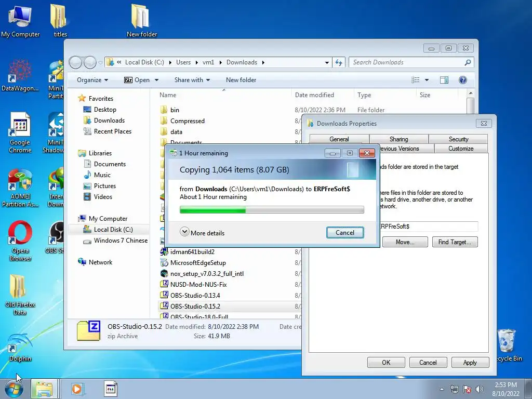Screen dimensions: 532x399
Task: Click the Explorer back arrow button
Action: tap(75, 62)
